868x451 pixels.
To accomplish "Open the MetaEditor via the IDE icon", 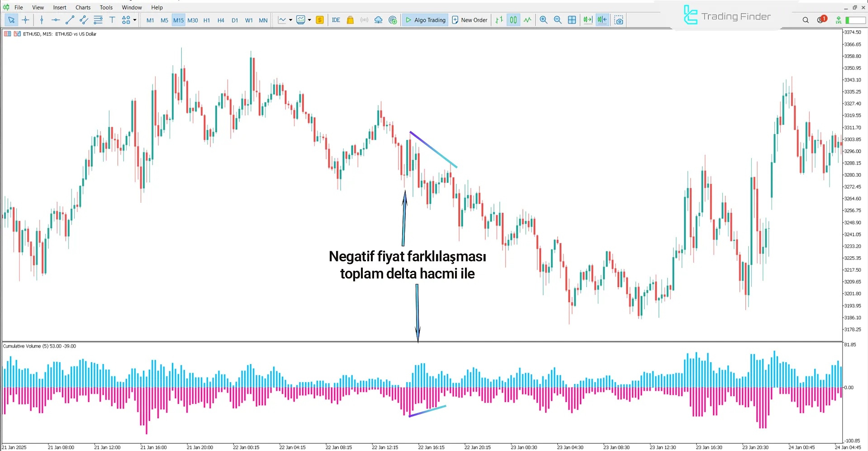I will [336, 20].
